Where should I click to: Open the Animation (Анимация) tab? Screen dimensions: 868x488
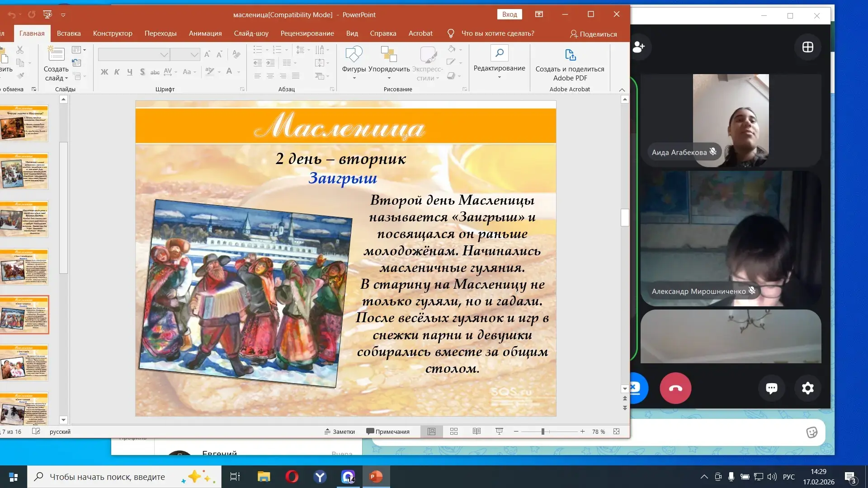205,33
